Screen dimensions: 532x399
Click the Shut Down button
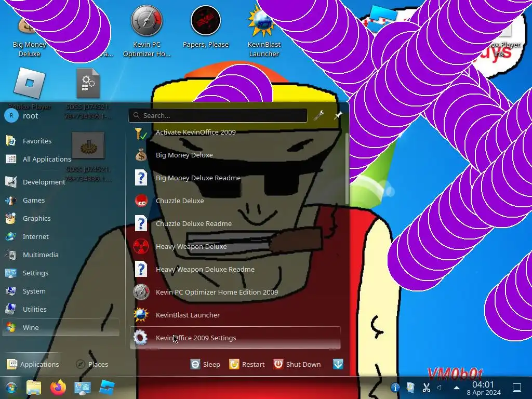tap(297, 364)
